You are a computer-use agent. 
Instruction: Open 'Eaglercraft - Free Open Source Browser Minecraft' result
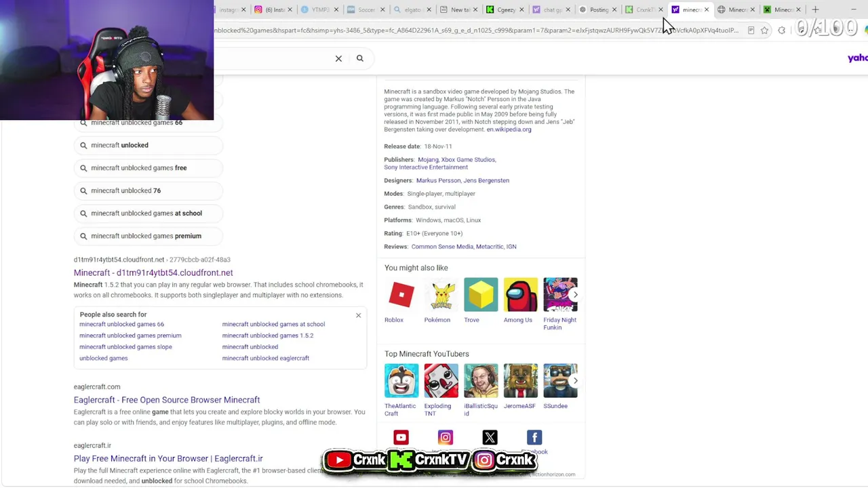click(x=167, y=400)
